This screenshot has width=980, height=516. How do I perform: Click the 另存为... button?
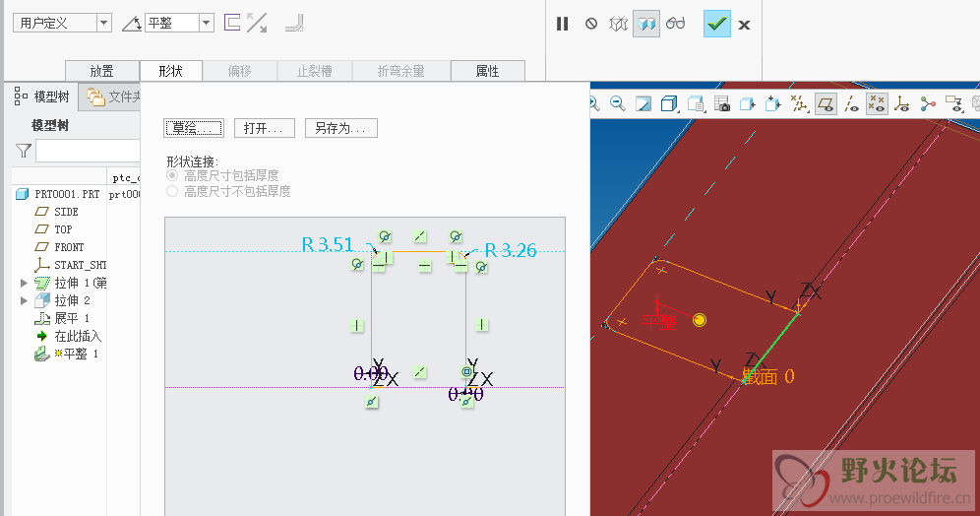point(341,128)
